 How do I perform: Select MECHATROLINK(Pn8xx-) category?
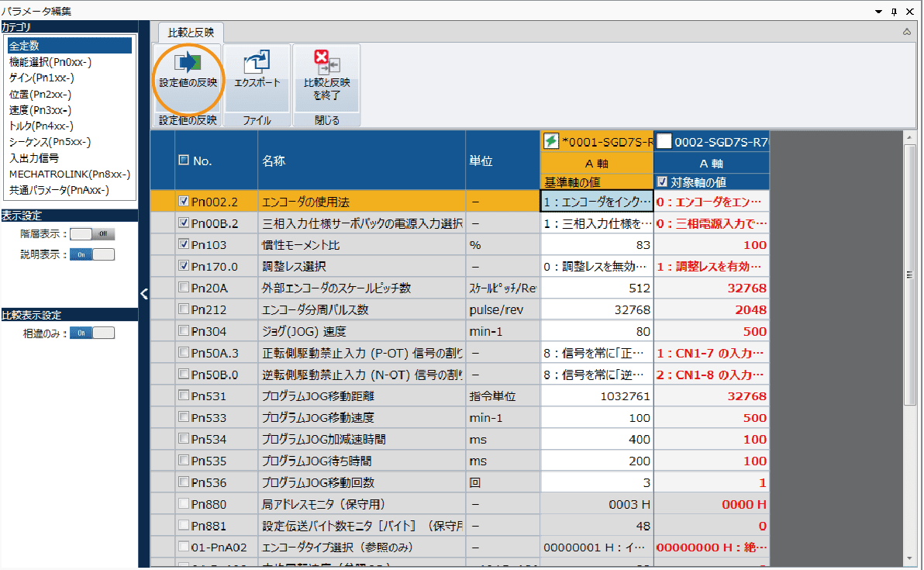tap(69, 174)
